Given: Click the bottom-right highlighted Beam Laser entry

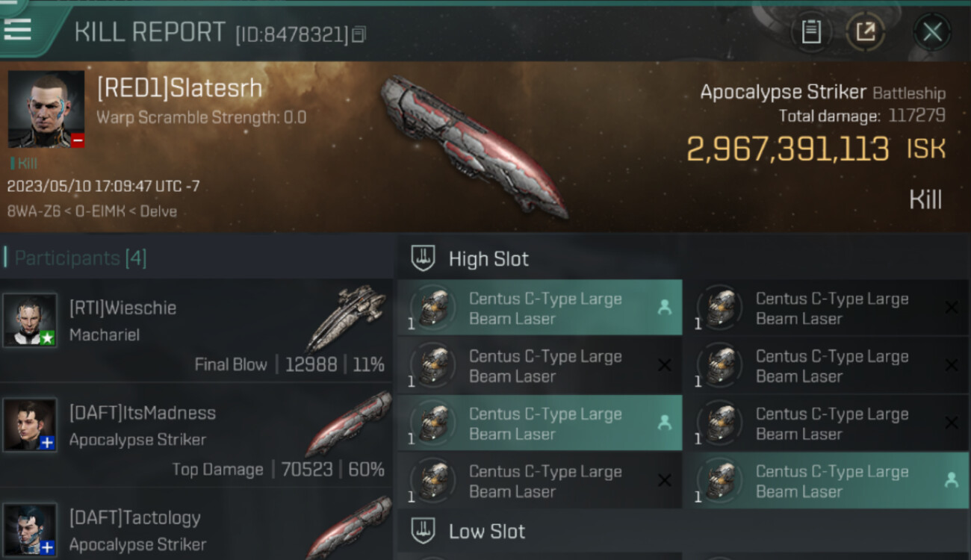Looking at the screenshot, I should tap(826, 481).
